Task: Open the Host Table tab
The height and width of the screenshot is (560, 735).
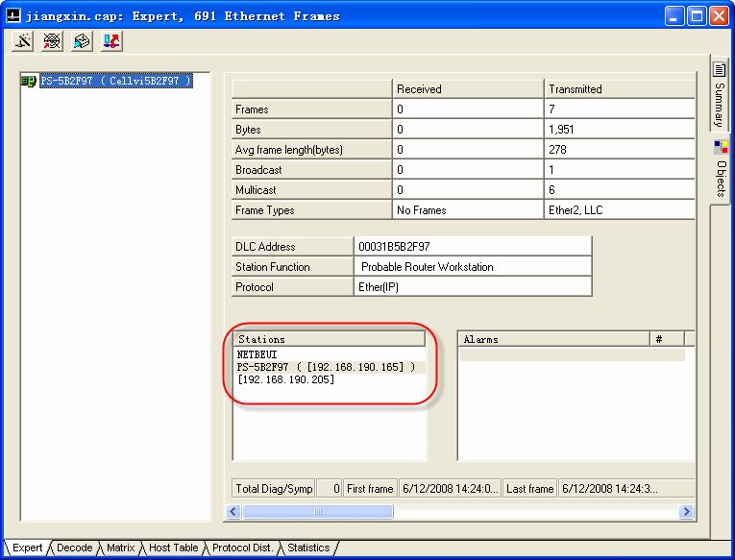Action: tap(173, 548)
